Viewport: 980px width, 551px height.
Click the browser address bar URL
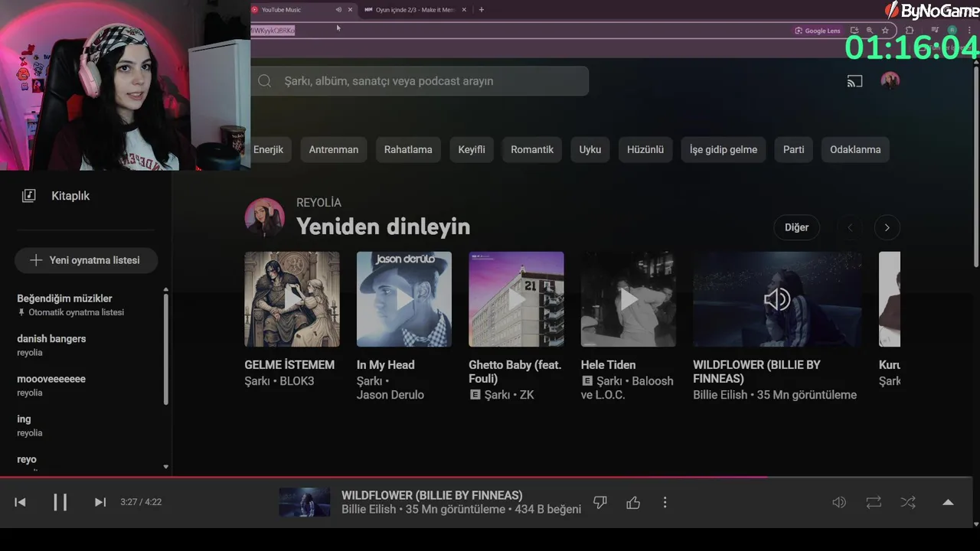(273, 31)
